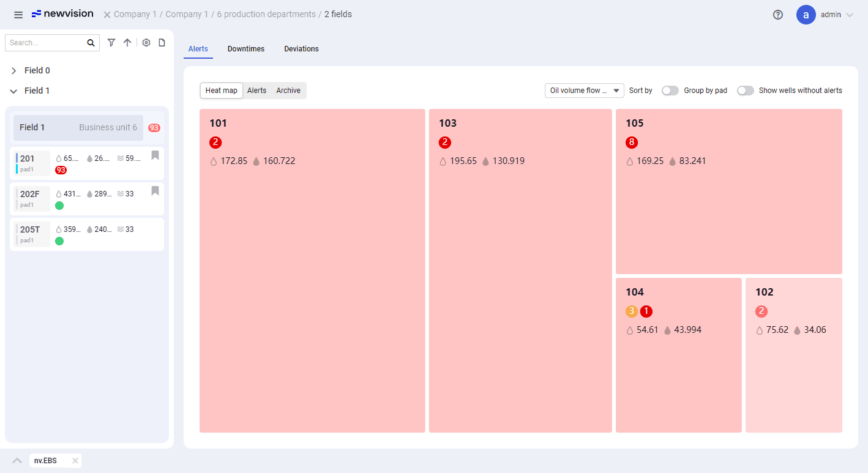Screen dimensions: 868x473
Task: Open the hamburger navigation menu
Action: click(18, 15)
